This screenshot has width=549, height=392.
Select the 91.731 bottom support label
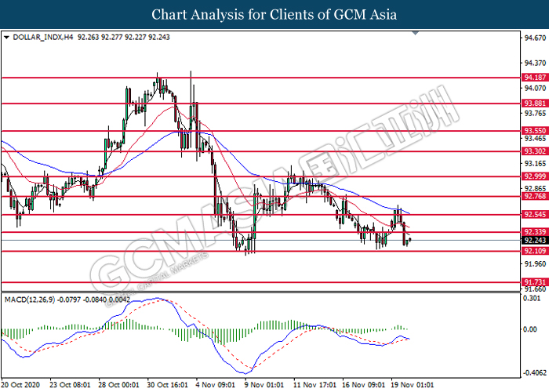click(534, 282)
